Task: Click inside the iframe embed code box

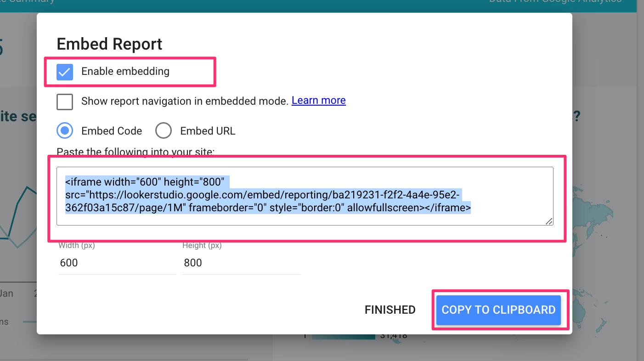Action: point(305,196)
